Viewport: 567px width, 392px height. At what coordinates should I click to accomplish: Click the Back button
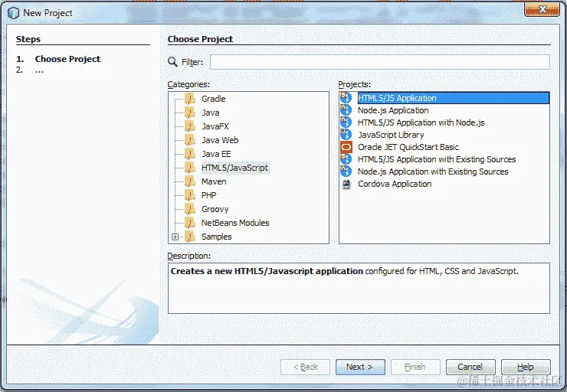tap(305, 367)
